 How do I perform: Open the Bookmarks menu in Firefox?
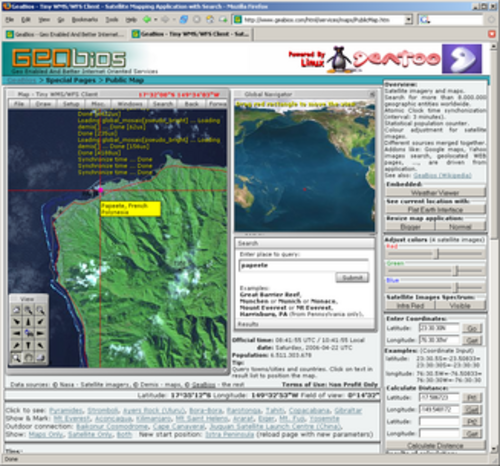click(85, 20)
